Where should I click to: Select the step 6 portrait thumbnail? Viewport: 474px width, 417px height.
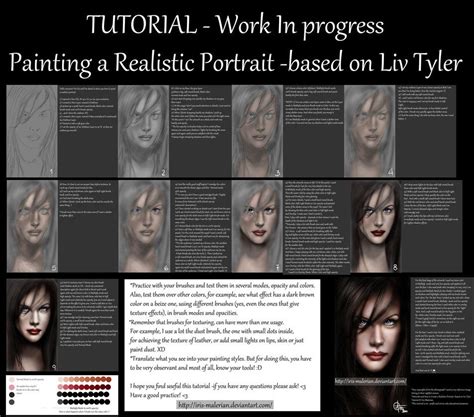point(144,227)
